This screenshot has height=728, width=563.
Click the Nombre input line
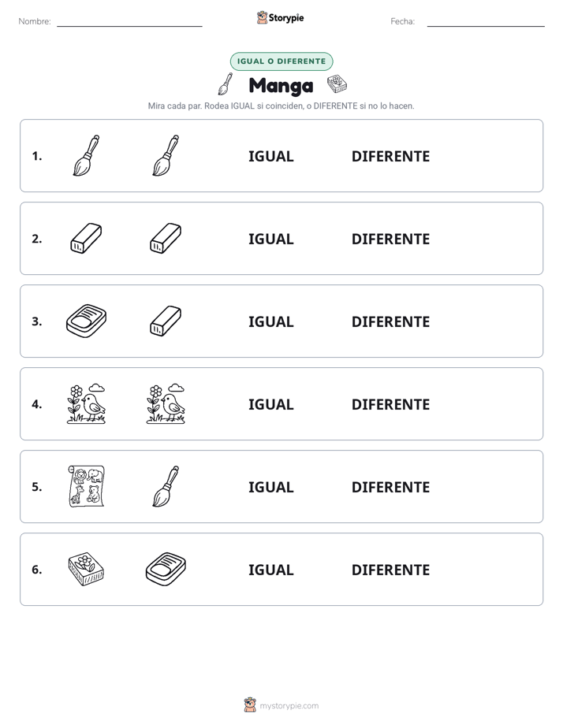(x=129, y=21)
